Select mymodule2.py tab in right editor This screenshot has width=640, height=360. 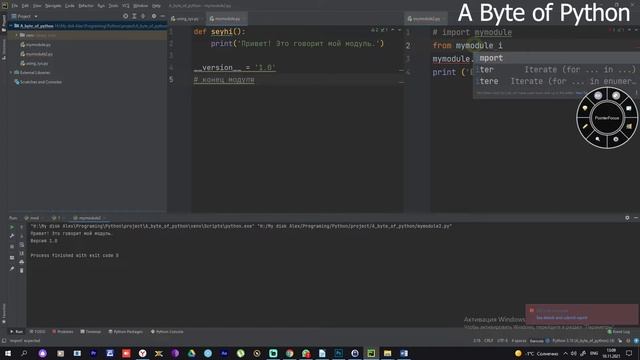tap(426, 19)
